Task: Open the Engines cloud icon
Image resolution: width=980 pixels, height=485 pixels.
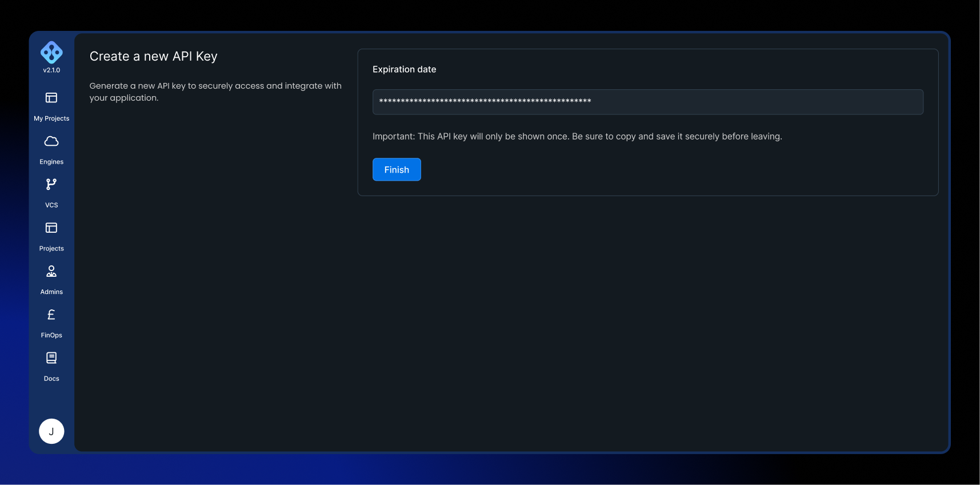Action: point(51,141)
